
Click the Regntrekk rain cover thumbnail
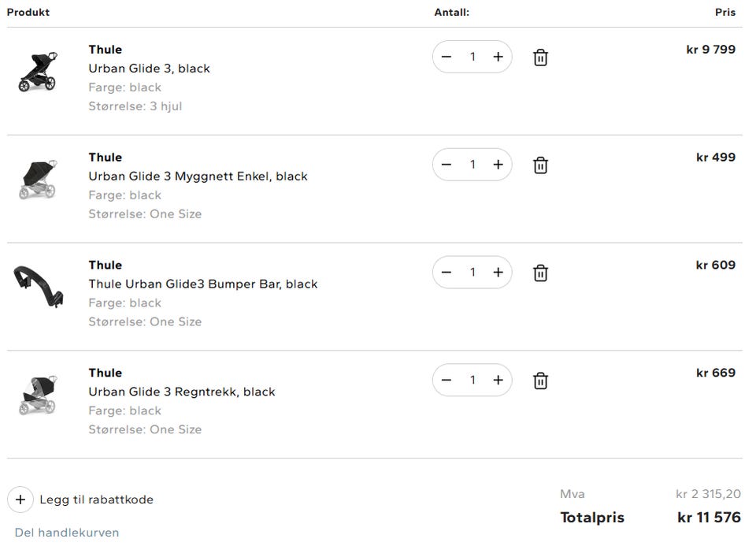click(x=38, y=395)
